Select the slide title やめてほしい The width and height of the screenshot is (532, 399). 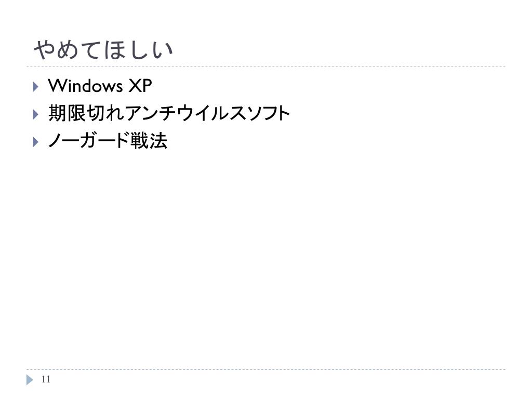[x=103, y=50]
